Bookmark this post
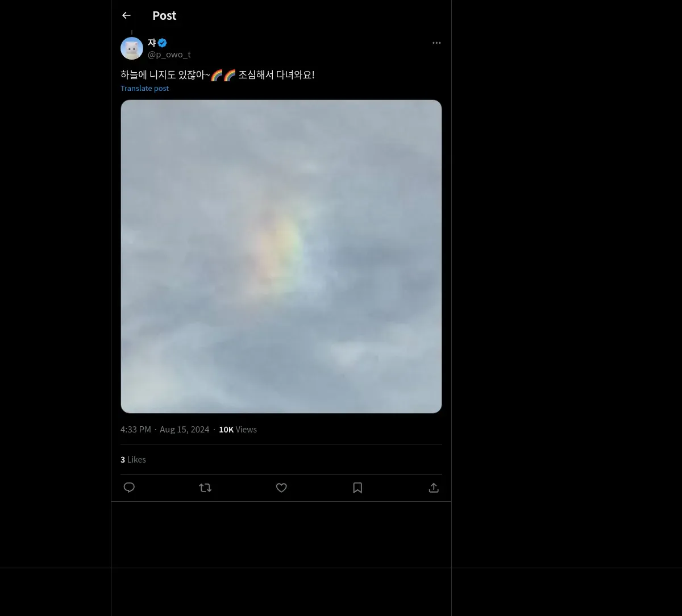Viewport: 682px width, 616px height. pos(357,488)
